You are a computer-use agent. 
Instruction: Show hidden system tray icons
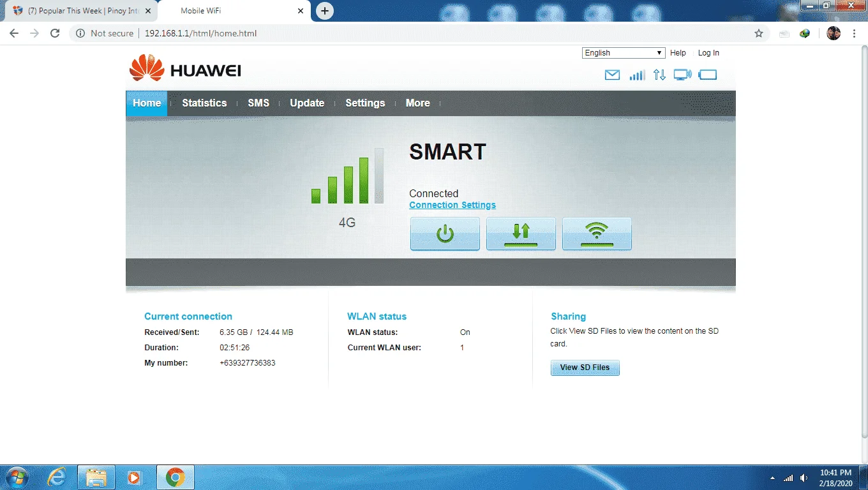coord(773,478)
